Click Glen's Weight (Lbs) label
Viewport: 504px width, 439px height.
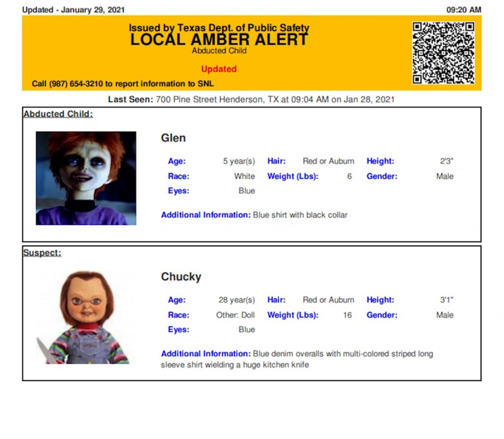(x=293, y=176)
